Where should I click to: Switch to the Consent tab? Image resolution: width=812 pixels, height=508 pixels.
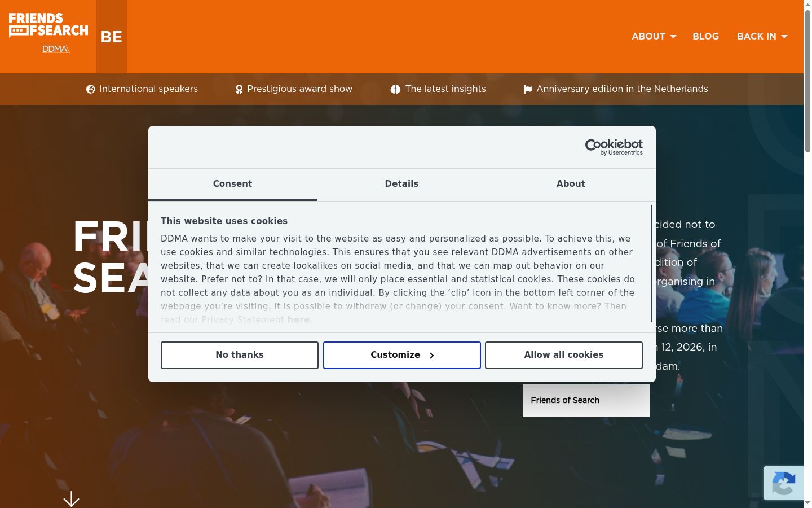tap(232, 184)
